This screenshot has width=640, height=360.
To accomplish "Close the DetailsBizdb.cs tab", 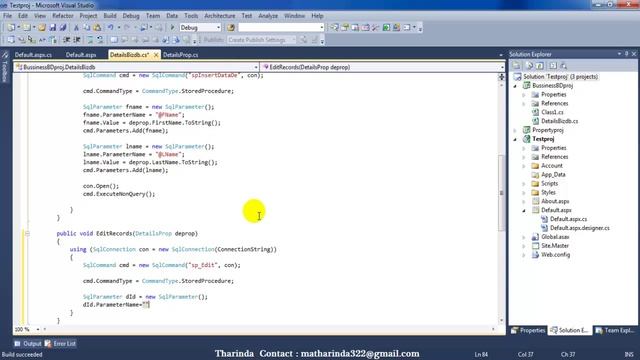I will (156, 55).
